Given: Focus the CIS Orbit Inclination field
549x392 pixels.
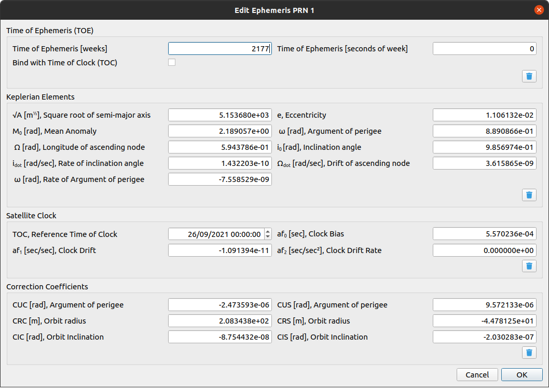Looking at the screenshot, I should tap(484, 337).
